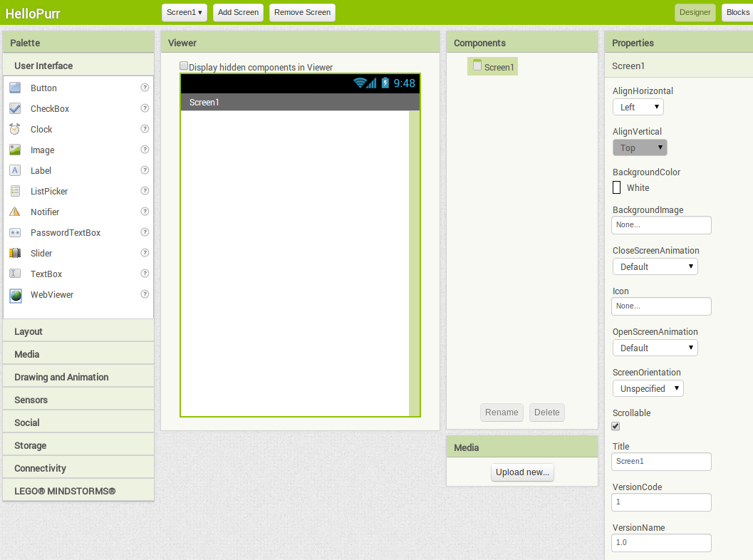
Task: Select the CheckBox palette icon
Action: tap(15, 108)
